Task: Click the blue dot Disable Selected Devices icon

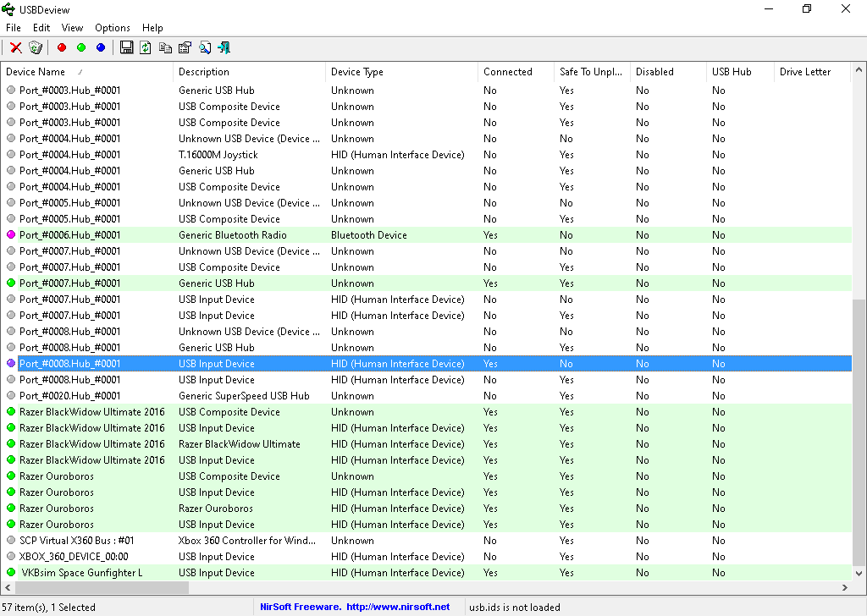Action: 101,48
